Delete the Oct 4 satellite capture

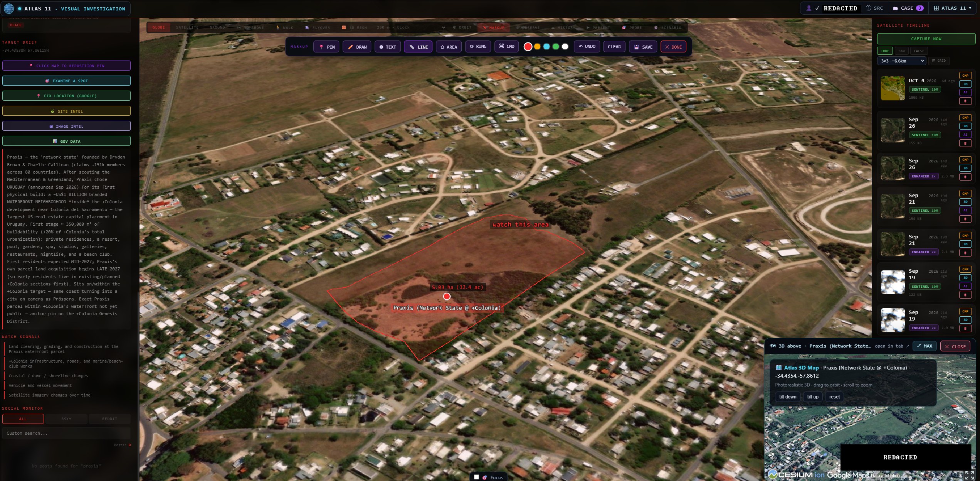965,101
